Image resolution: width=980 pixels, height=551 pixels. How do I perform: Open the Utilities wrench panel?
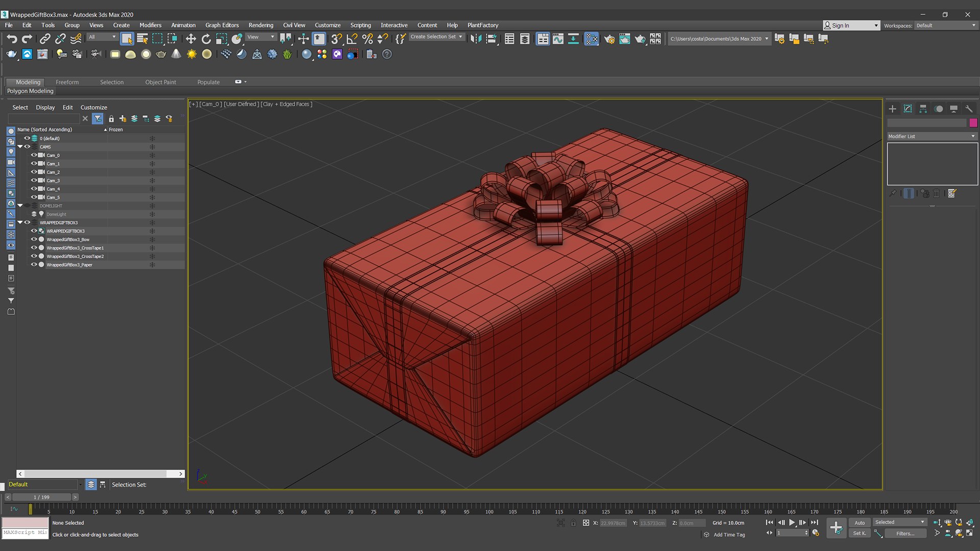coord(969,109)
